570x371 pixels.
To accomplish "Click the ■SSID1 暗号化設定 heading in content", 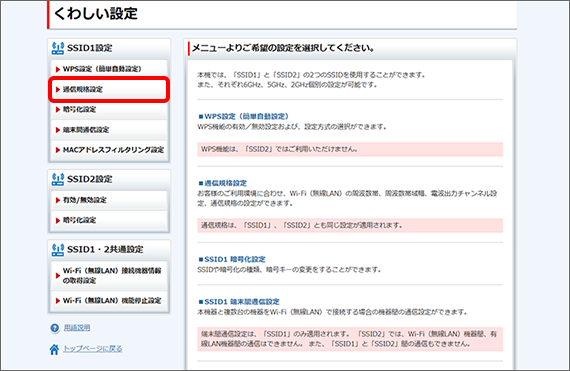I will (x=232, y=259).
